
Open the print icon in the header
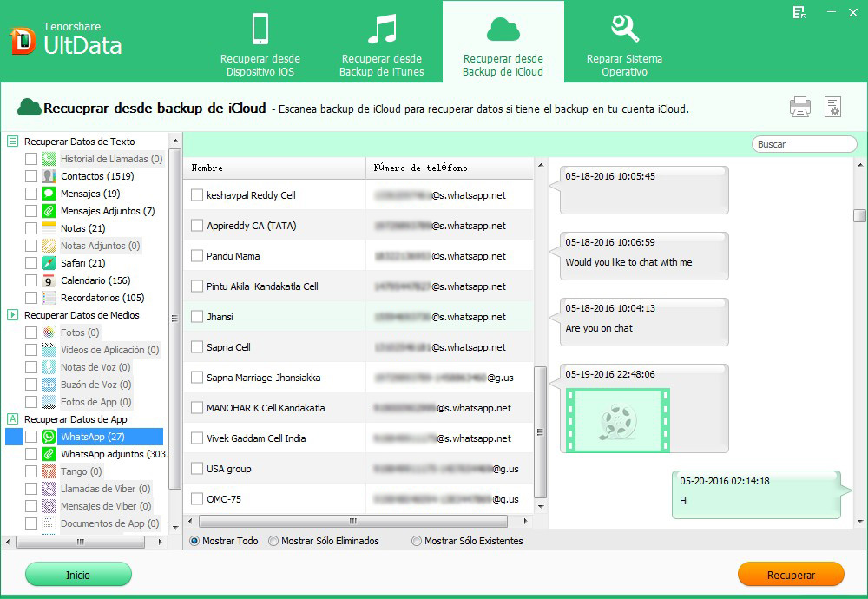tap(800, 107)
